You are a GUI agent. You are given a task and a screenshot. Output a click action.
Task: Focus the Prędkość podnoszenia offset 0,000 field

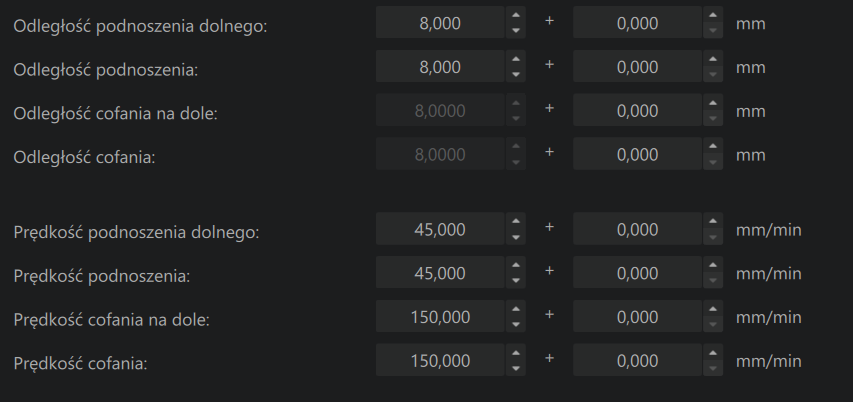[638, 272]
